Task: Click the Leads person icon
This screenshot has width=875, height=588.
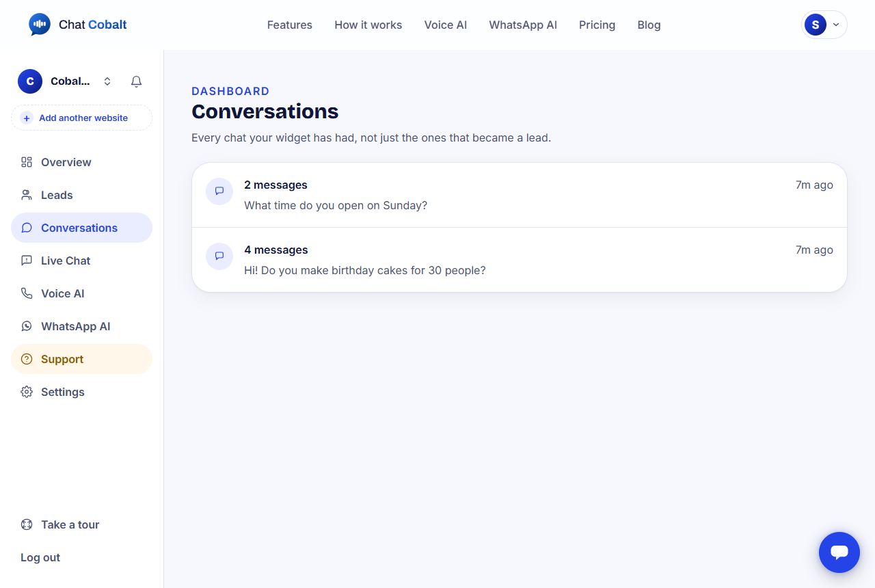Action: click(27, 195)
